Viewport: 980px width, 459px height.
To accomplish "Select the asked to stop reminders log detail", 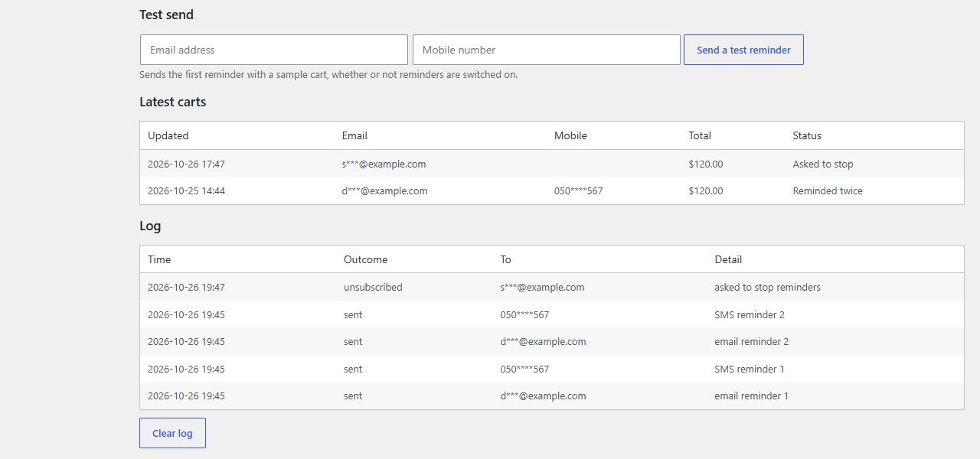I will pyautogui.click(x=767, y=288).
